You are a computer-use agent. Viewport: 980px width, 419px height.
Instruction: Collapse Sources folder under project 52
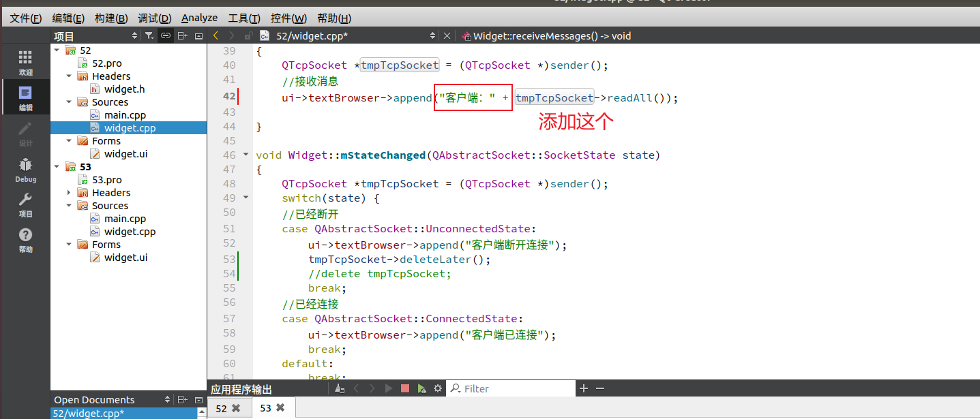tap(69, 102)
